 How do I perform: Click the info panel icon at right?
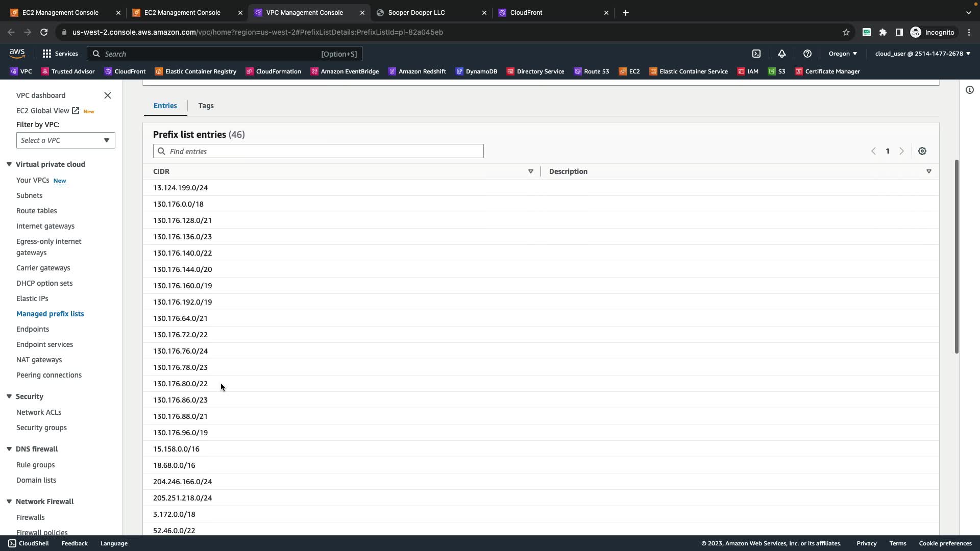click(969, 90)
